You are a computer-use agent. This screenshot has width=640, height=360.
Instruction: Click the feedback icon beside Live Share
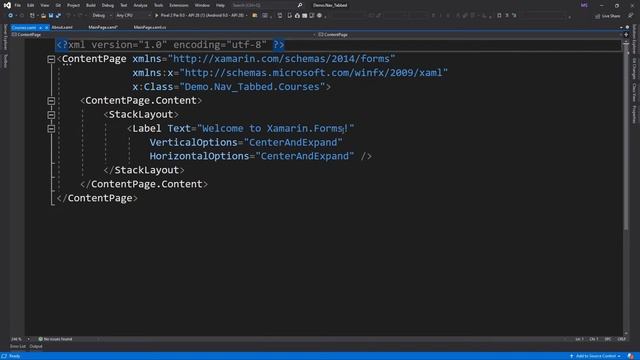click(x=631, y=16)
